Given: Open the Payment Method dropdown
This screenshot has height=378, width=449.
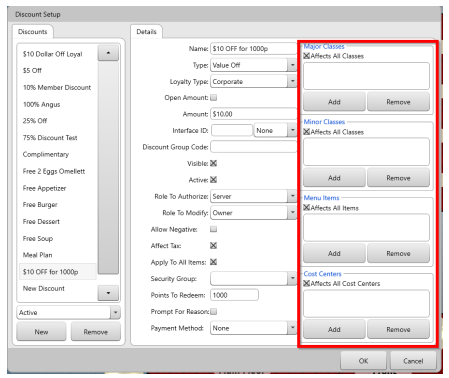Looking at the screenshot, I should 253,328.
